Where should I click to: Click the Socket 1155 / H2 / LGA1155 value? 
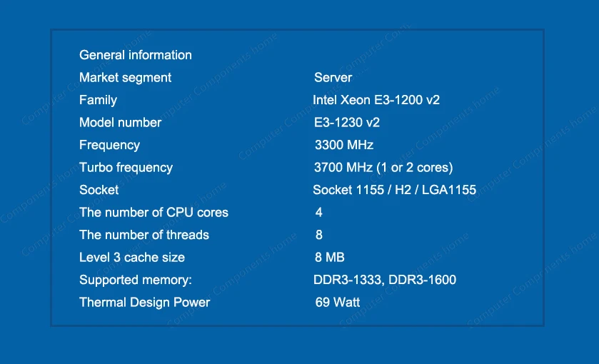click(394, 190)
